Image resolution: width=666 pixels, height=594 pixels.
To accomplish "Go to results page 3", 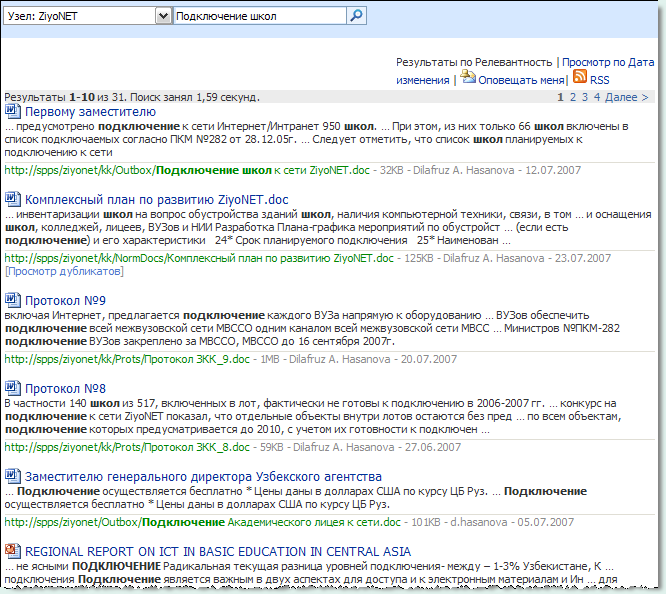I will coord(585,97).
